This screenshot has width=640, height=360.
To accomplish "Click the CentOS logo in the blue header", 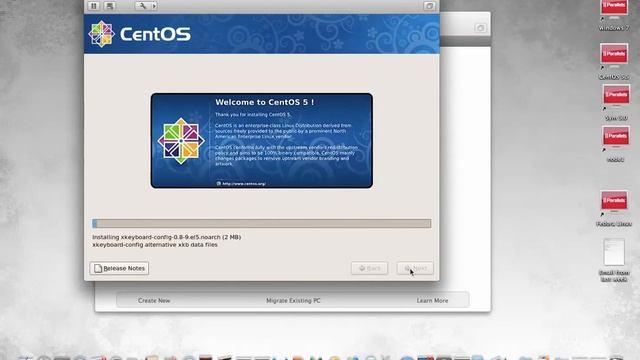I will pyautogui.click(x=140, y=34).
